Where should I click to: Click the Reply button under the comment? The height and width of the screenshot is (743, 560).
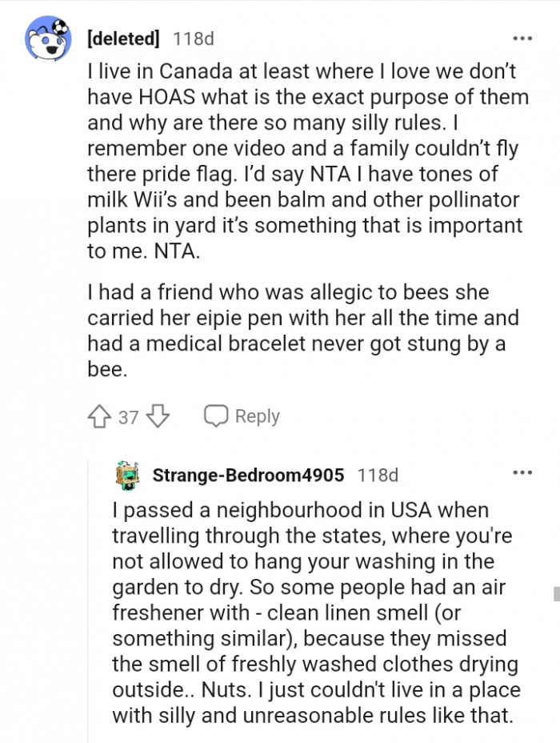tap(256, 416)
